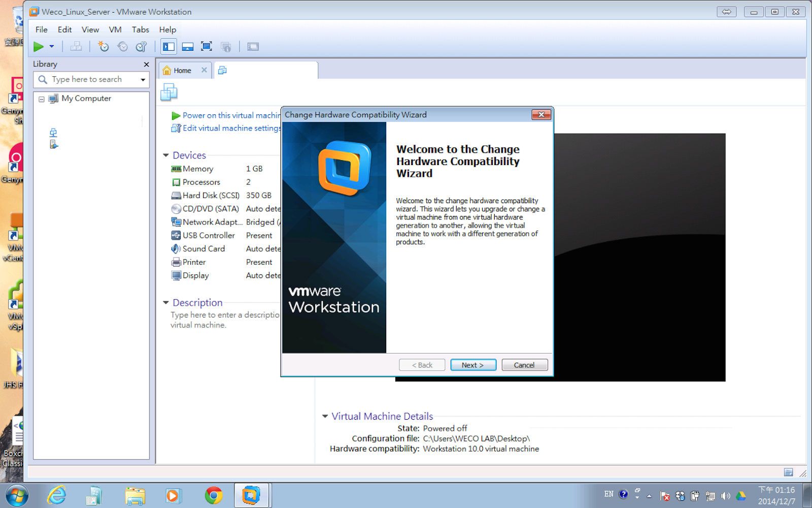
Task: Toggle the thumbnail bar view button
Action: tap(188, 47)
